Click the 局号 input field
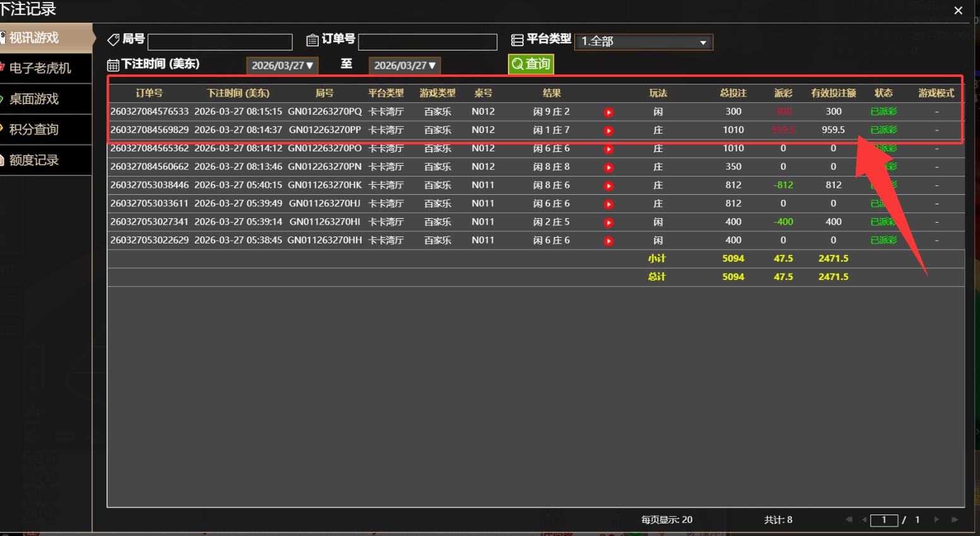Image resolution: width=980 pixels, height=536 pixels. 220,42
